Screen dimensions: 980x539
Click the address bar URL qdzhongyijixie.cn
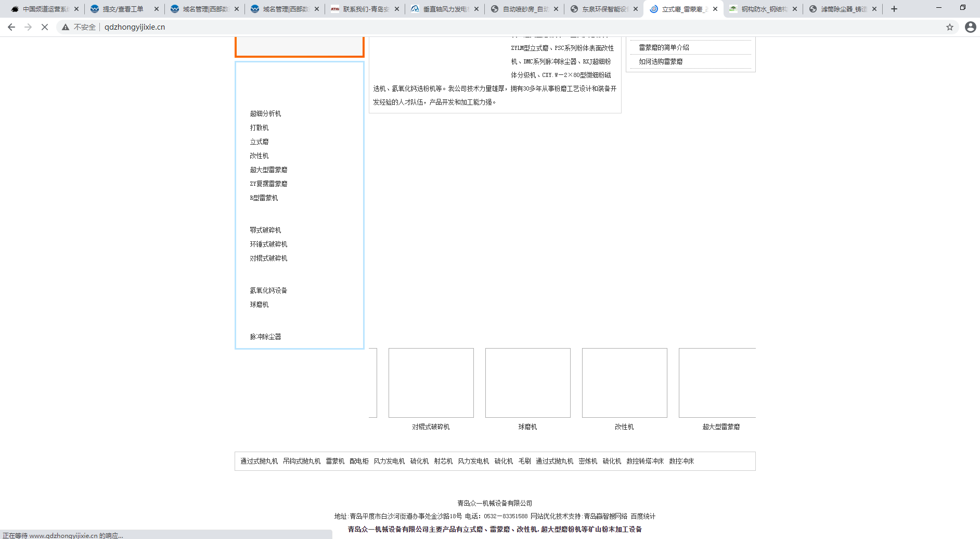click(x=135, y=27)
